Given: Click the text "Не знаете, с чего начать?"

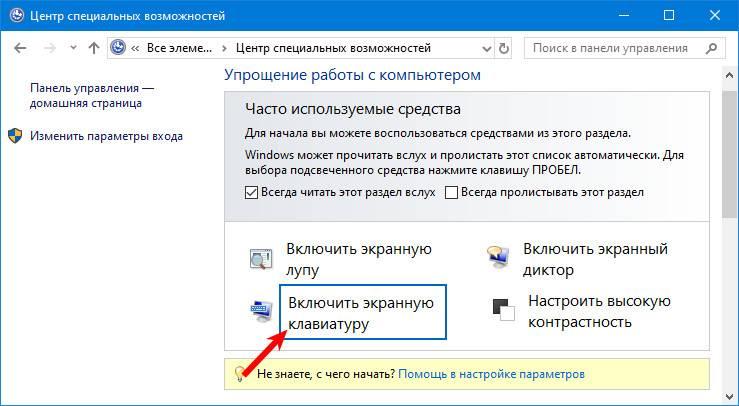Looking at the screenshot, I should (326, 374).
